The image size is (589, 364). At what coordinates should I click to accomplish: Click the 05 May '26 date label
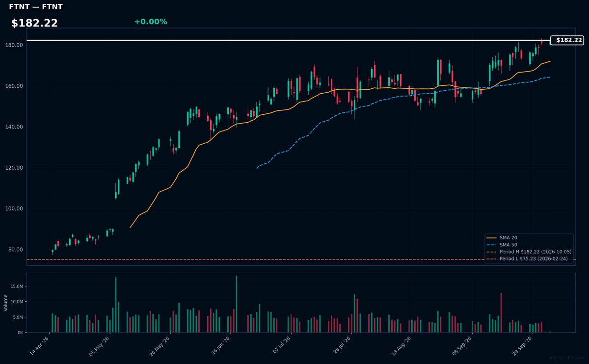(x=100, y=346)
